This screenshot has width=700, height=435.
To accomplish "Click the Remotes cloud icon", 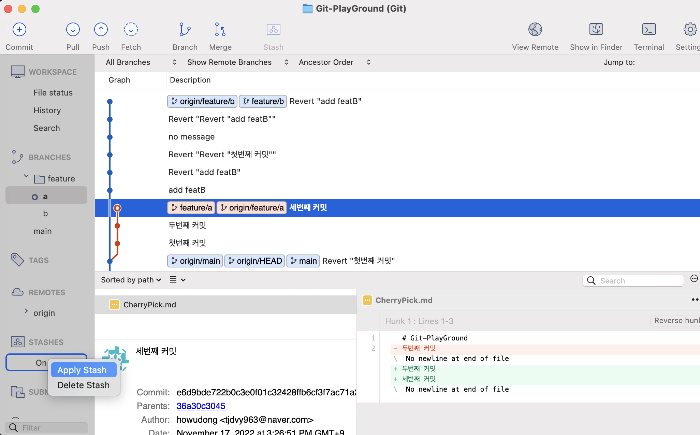I will [17, 292].
